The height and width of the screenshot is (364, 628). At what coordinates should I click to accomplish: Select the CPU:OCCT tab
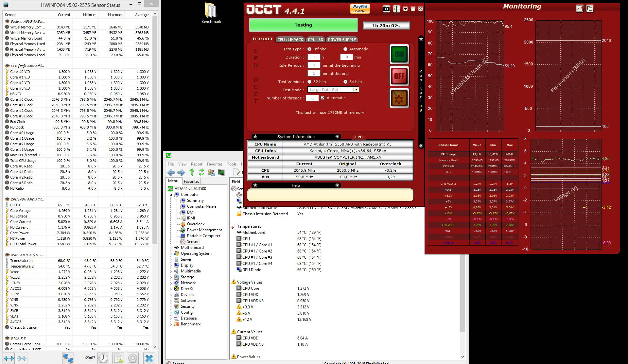(x=262, y=39)
